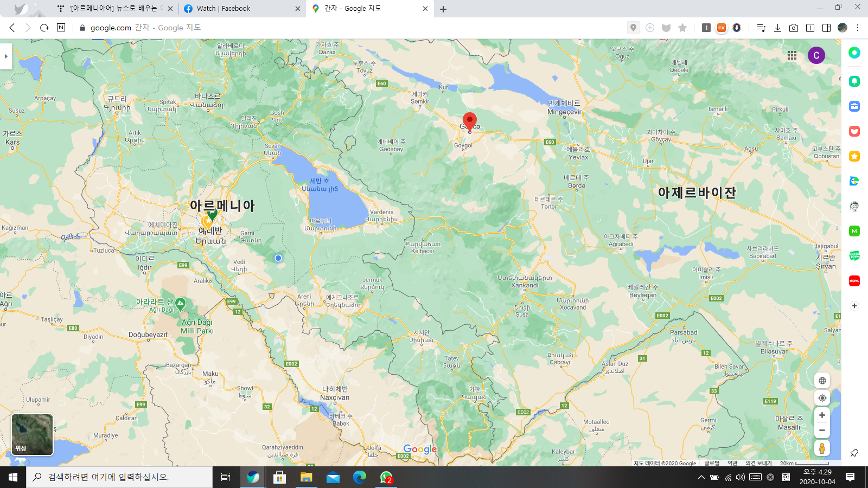
Task: Toggle the Korean 한 input mode indicator
Action: point(786,477)
